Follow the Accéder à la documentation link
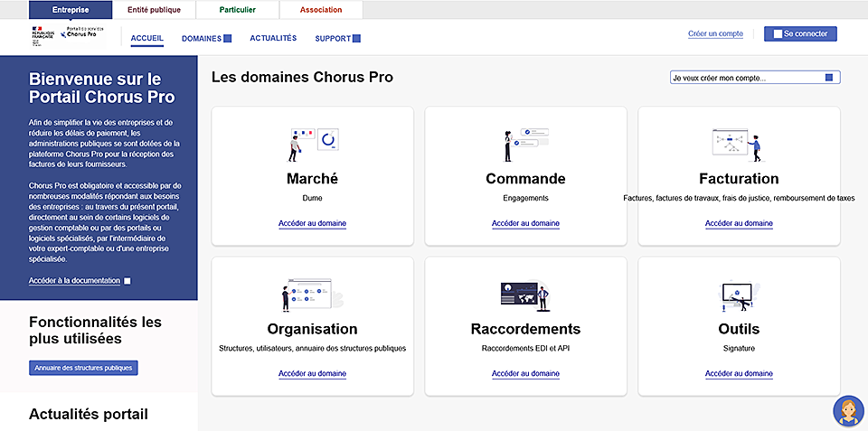 (74, 281)
